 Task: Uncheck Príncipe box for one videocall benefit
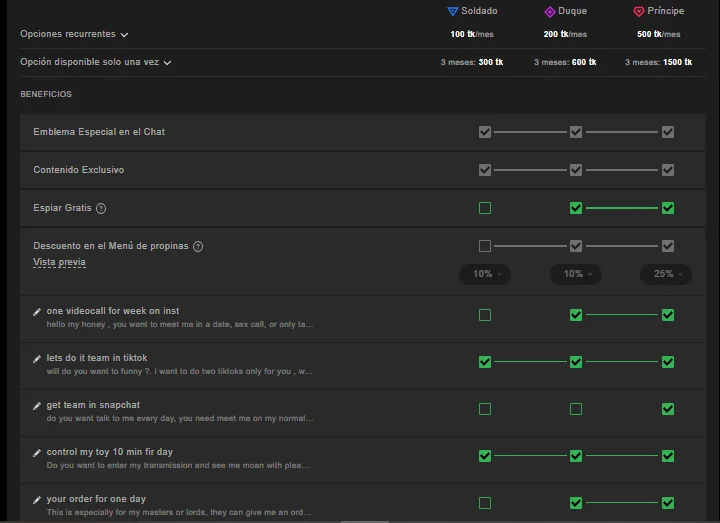point(668,315)
